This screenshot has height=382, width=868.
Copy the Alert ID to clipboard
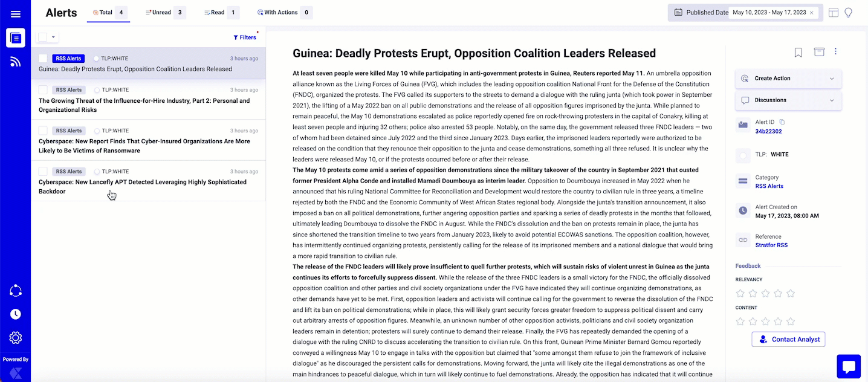click(x=782, y=122)
